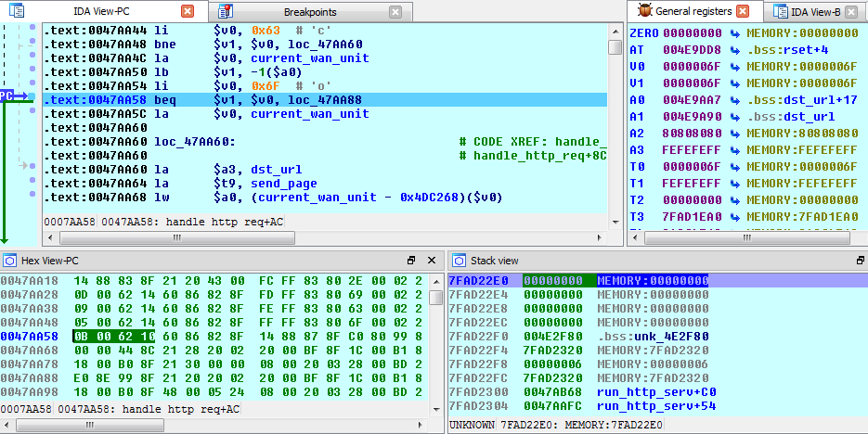
Task: Select A2 register value 80808080
Action: [x=693, y=134]
